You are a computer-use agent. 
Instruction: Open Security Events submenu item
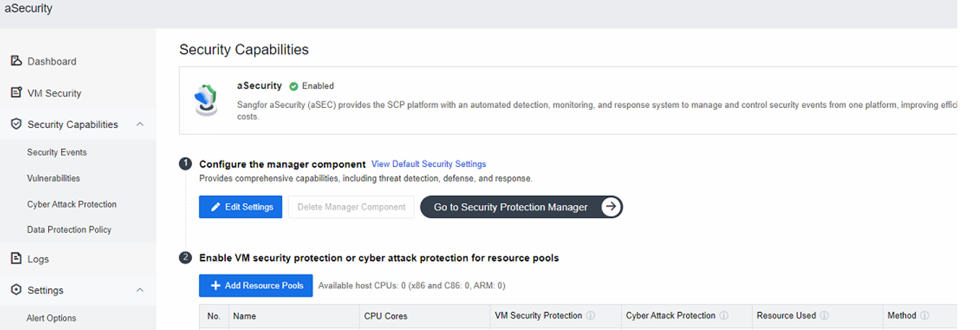coord(57,153)
